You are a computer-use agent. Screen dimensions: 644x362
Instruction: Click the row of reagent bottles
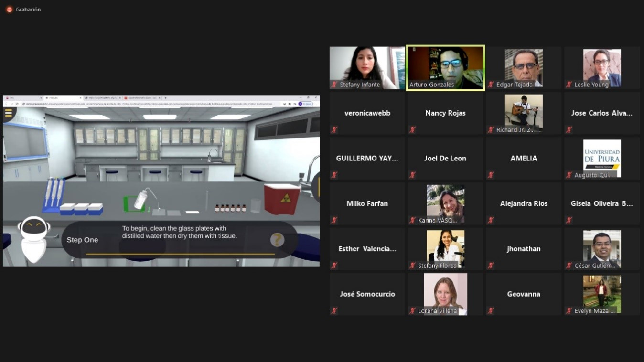coord(230,208)
